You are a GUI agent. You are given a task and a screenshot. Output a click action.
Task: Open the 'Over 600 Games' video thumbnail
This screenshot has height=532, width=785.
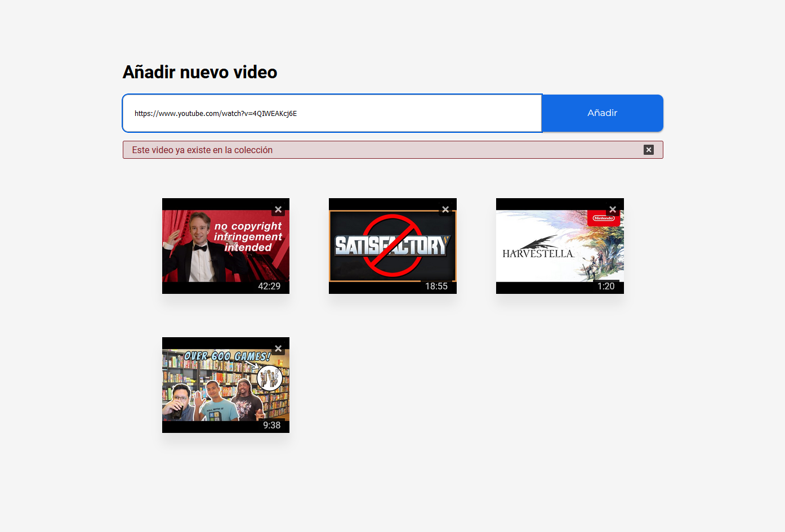point(226,385)
